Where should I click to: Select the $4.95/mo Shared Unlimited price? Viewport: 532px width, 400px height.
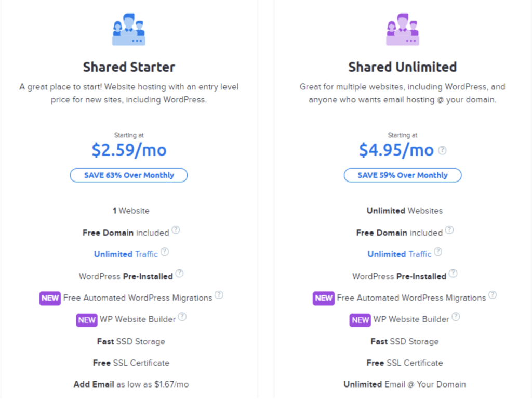[398, 150]
